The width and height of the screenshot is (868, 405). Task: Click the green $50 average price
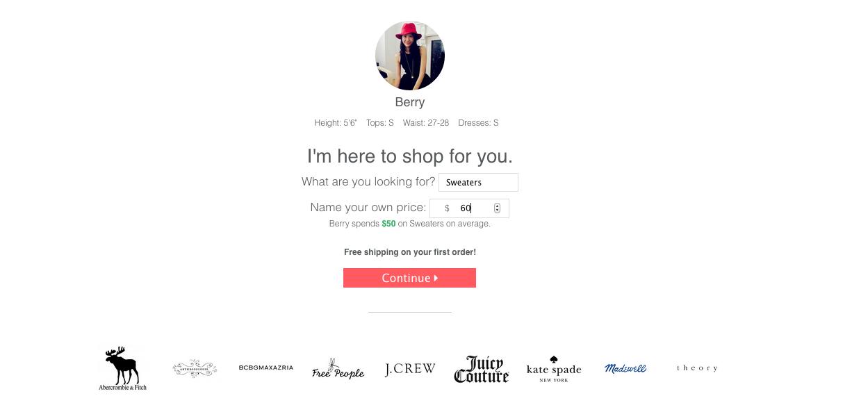[x=388, y=224]
